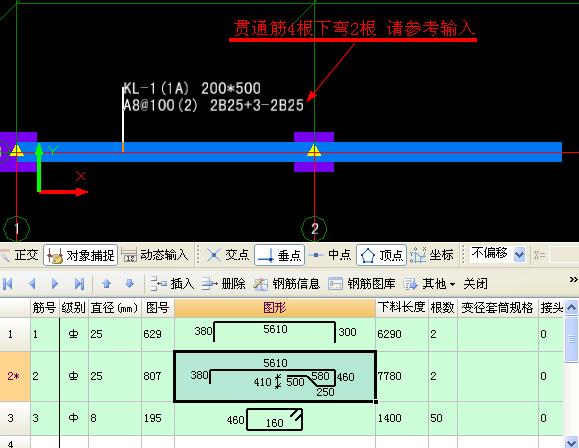
Task: Click diameter cell 8 in row 3
Action: [114, 418]
